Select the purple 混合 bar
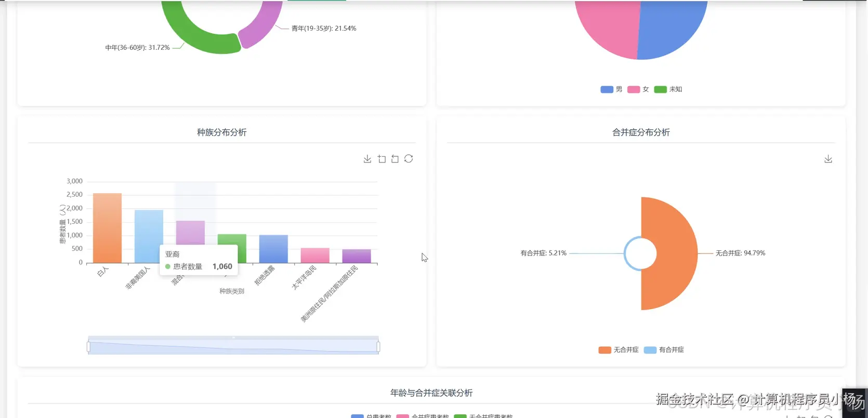Image resolution: width=868 pixels, height=418 pixels. 190,232
